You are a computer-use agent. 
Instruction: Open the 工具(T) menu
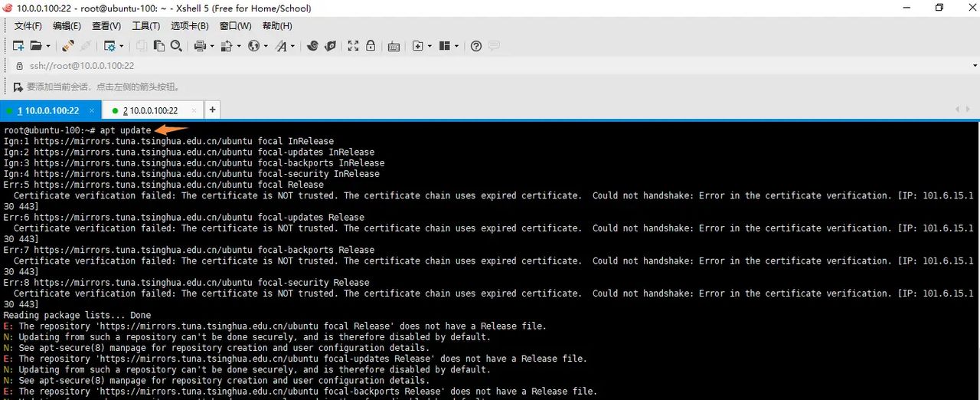click(x=146, y=26)
